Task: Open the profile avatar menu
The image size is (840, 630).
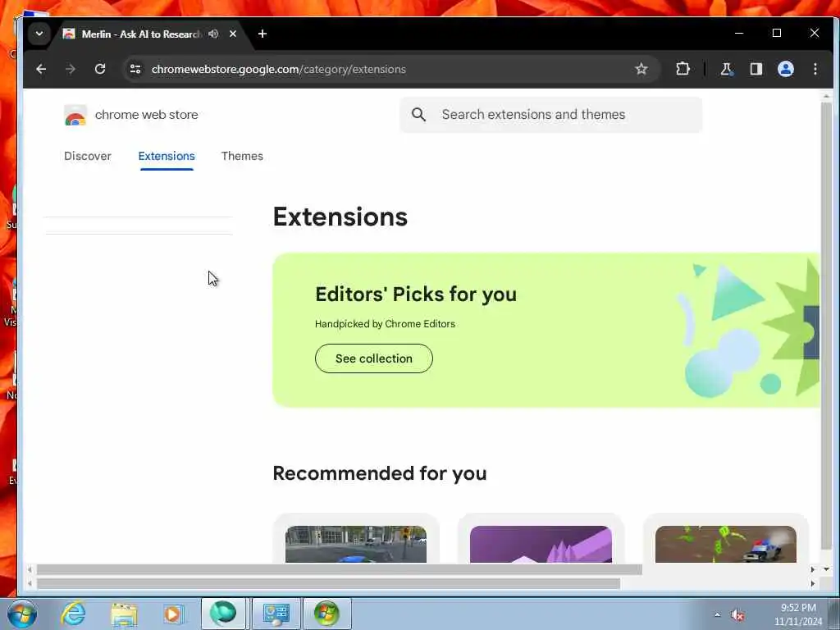Action: point(785,69)
